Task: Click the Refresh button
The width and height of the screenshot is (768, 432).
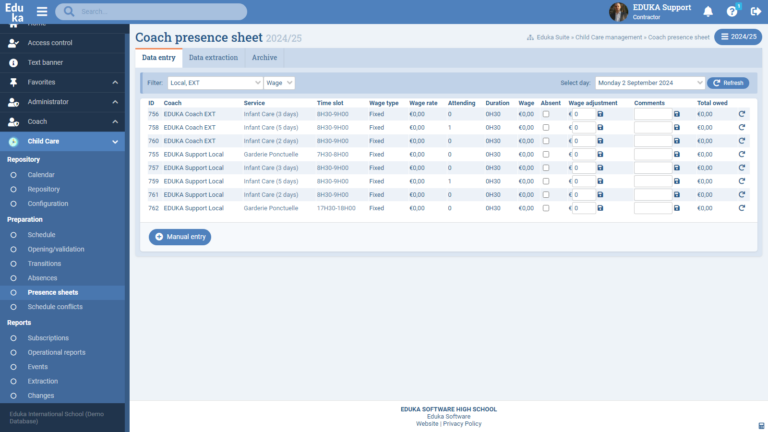Action: pos(728,83)
